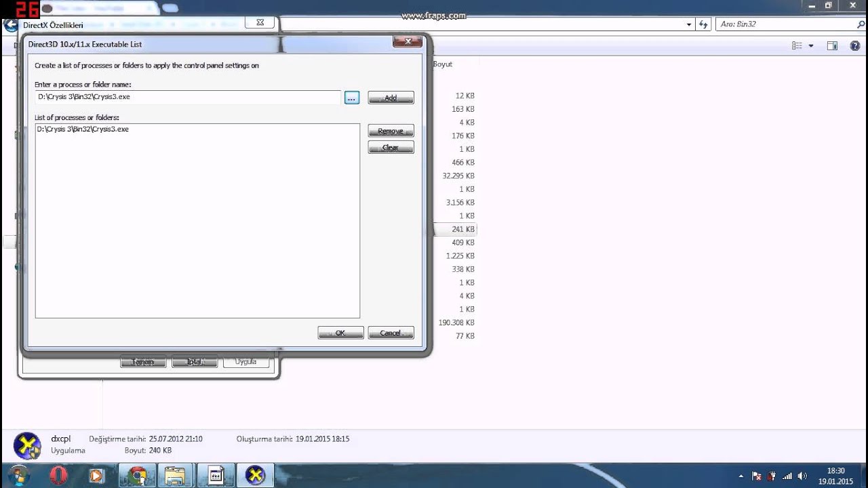Image resolution: width=868 pixels, height=488 pixels.
Task: Select D:\Crysis 3\Bin32\Crysis3.exe in process list
Action: [x=83, y=129]
